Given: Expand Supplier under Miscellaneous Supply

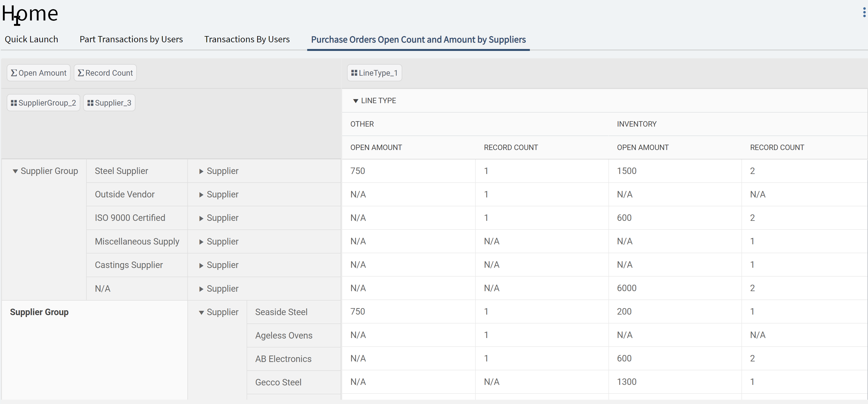Looking at the screenshot, I should tap(201, 242).
